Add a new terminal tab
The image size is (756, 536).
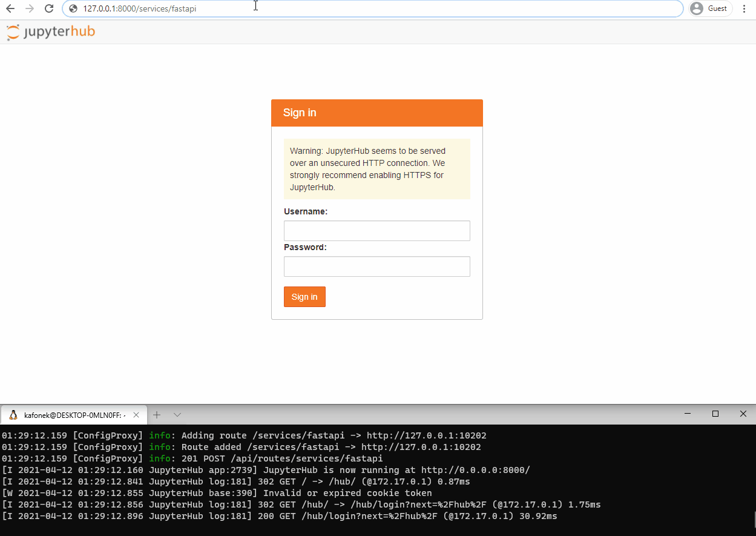157,415
